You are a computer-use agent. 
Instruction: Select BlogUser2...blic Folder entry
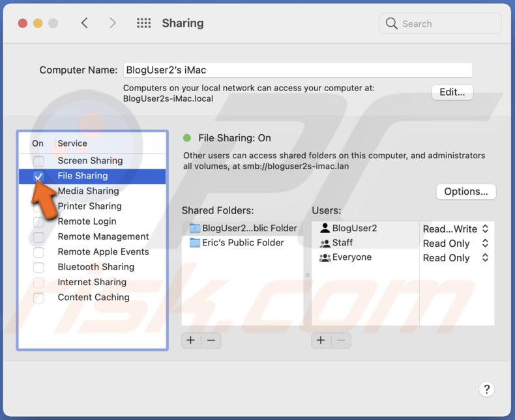coord(243,228)
